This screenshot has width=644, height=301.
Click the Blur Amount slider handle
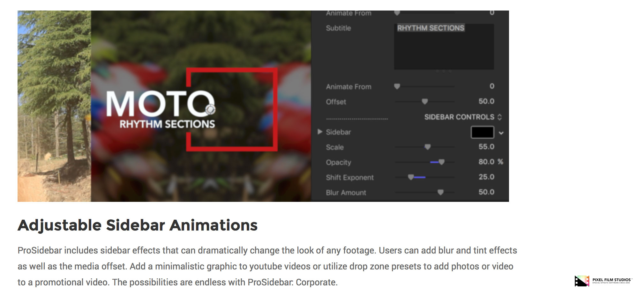click(440, 192)
